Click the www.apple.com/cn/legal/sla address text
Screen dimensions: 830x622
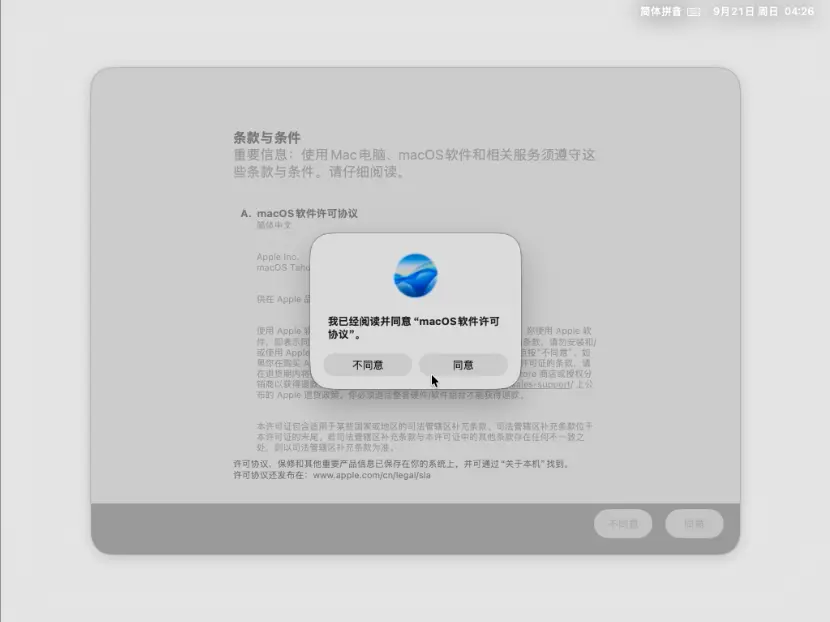point(372,475)
